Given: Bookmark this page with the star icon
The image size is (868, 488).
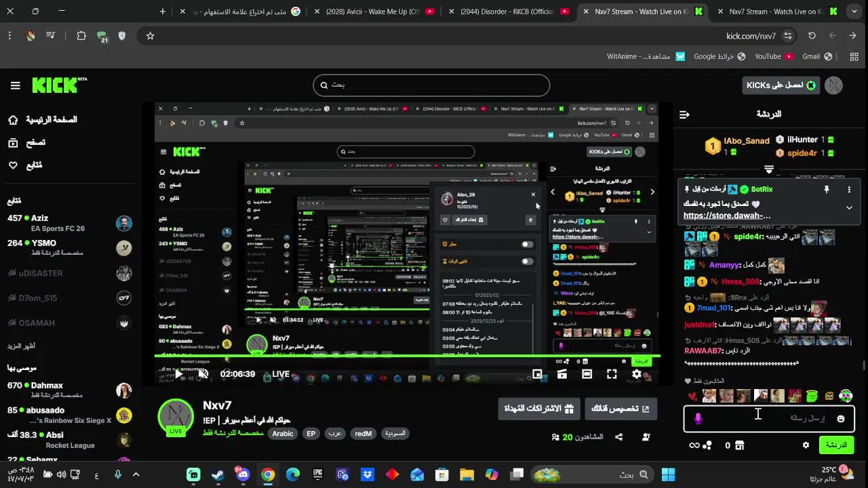Looking at the screenshot, I should coord(151,36).
